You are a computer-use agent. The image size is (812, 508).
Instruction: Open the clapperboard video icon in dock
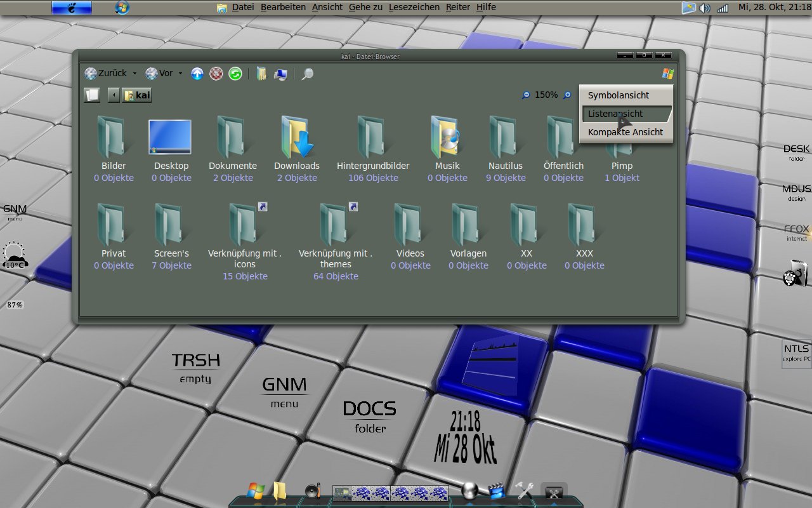click(x=497, y=491)
